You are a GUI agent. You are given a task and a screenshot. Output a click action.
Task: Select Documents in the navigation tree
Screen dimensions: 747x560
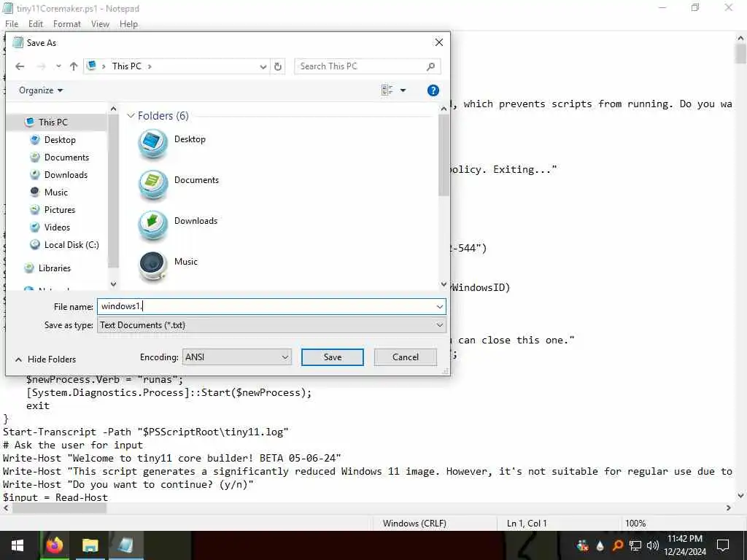[x=66, y=157]
